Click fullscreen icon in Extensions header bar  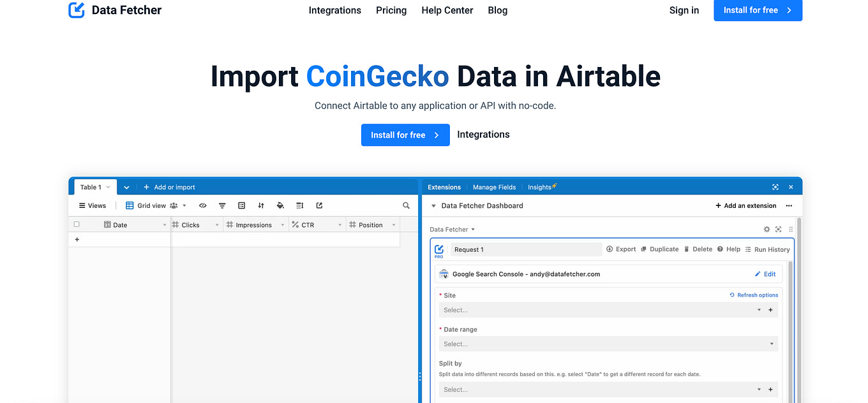point(775,187)
